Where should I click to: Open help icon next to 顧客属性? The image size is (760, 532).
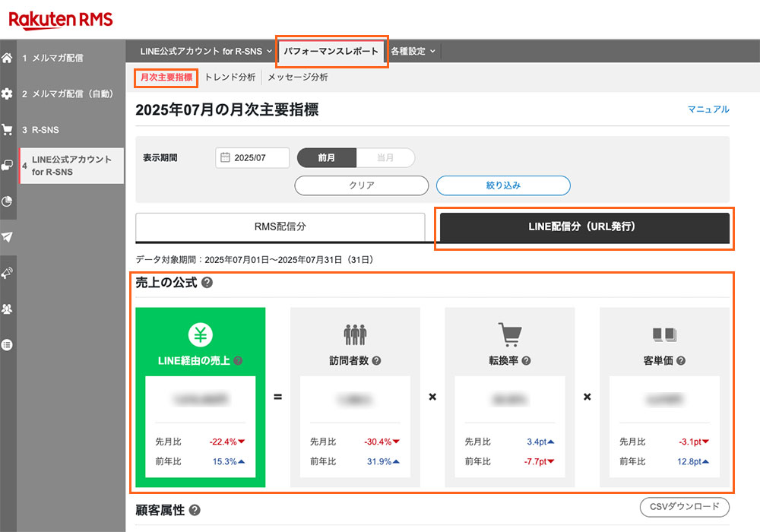(195, 510)
